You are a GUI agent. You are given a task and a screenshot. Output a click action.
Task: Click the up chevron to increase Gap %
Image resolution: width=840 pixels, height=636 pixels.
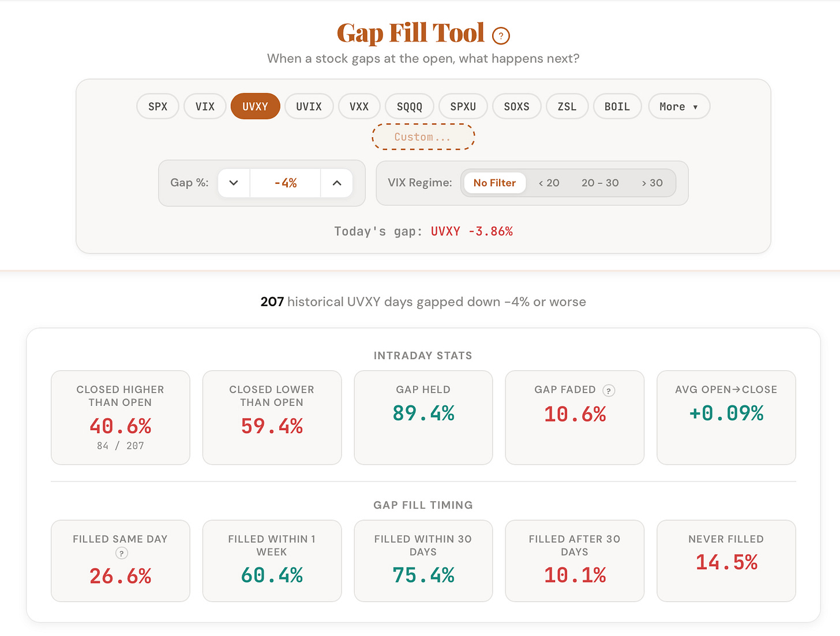pos(336,183)
